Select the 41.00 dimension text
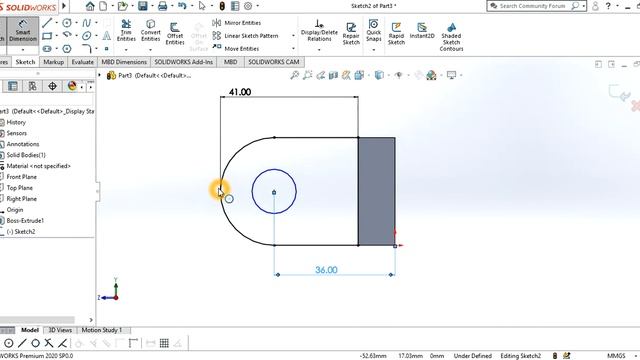The width and height of the screenshot is (640, 360). click(240, 92)
